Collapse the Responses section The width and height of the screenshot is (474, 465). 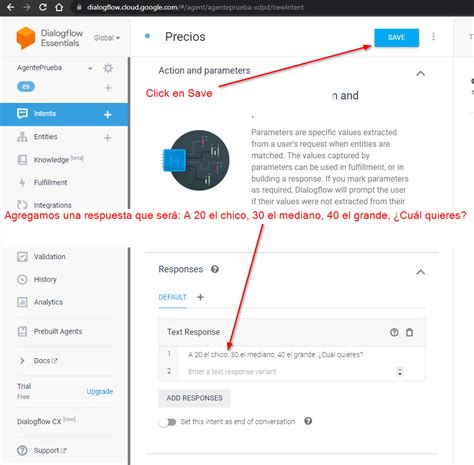tap(421, 272)
